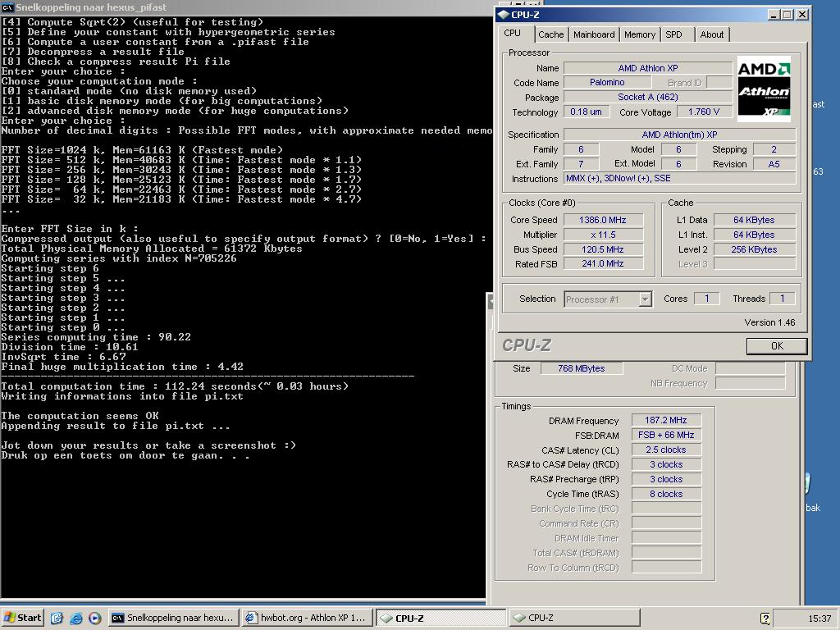The width and height of the screenshot is (840, 630).
Task: Click the Revision value A5
Action: coord(774,164)
